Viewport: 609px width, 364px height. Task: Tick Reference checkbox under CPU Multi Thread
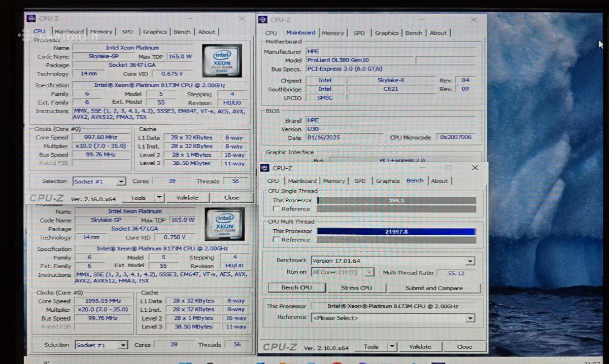pyautogui.click(x=276, y=239)
